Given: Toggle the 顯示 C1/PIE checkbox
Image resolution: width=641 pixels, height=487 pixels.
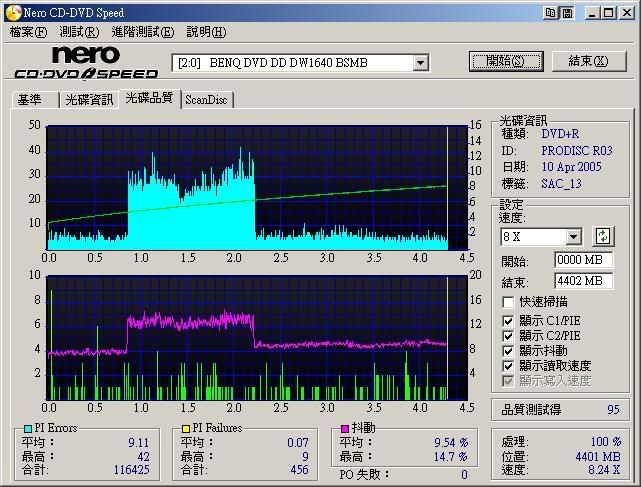Looking at the screenshot, I should point(509,321).
